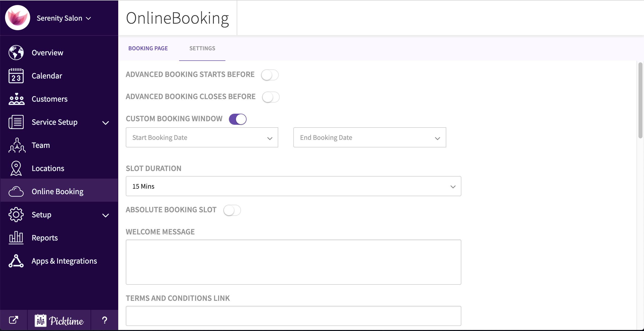Click the Apps & Integrations icon

16,261
